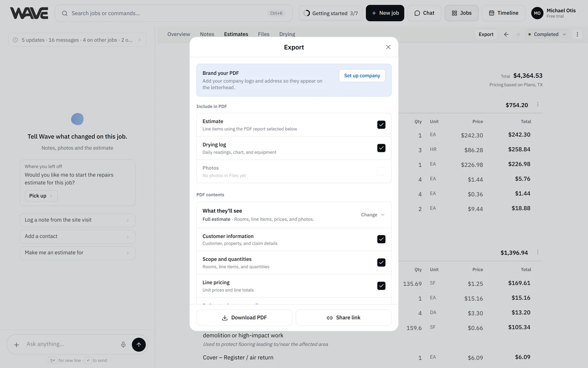Expand Make me an estimate for suggestion
This screenshot has width=588, height=368.
[78, 253]
